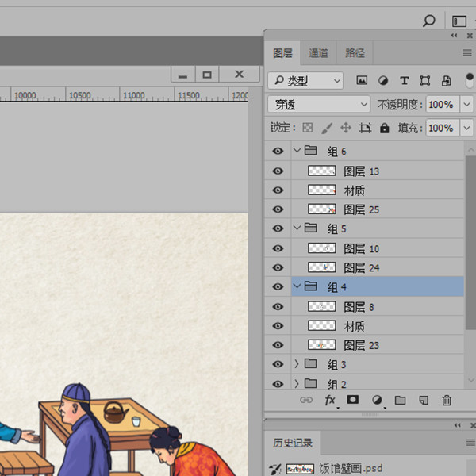Image resolution: width=476 pixels, height=476 pixels.
Task: Filter layers by shape layer icon
Action: (424, 81)
